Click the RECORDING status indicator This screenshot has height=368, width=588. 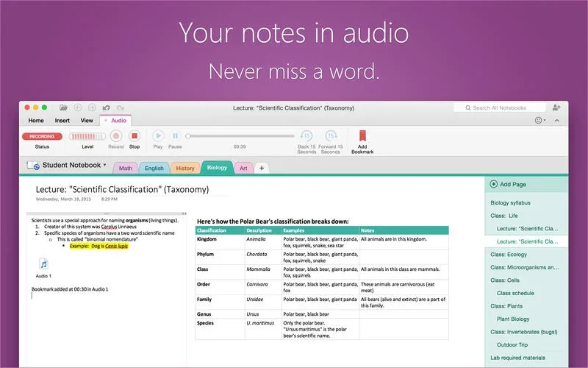[x=42, y=136]
